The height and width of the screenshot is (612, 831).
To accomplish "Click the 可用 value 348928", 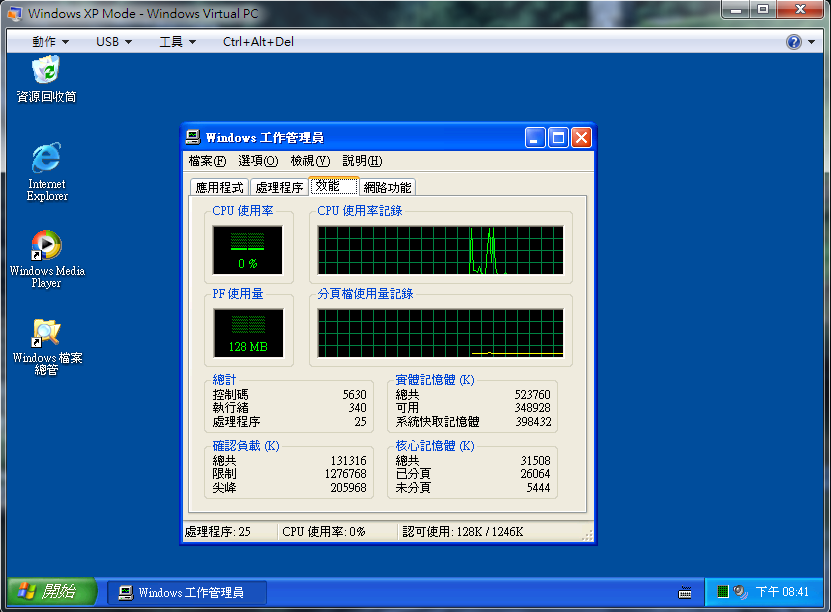I will point(533,407).
